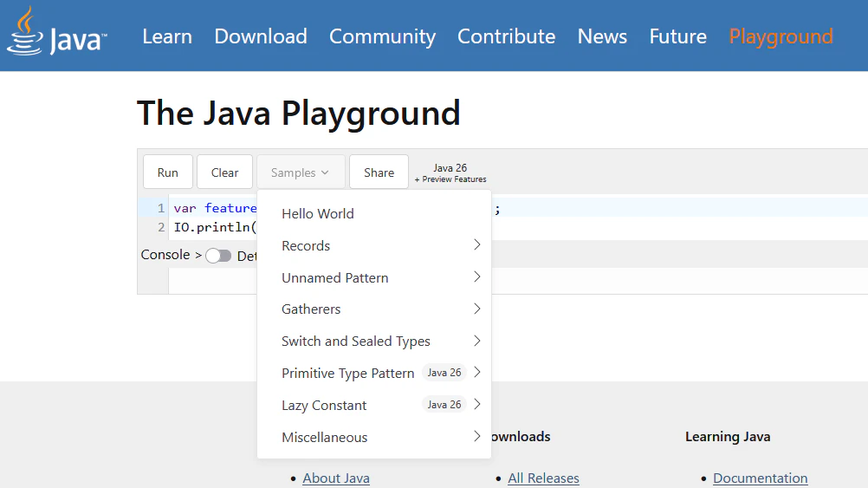This screenshot has width=868, height=488.
Task: Click the Miscellaneous row chevron
Action: [x=477, y=437]
